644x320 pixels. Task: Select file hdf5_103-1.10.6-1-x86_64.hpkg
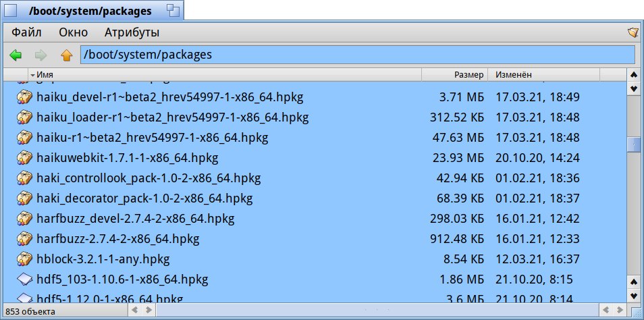tap(122, 279)
